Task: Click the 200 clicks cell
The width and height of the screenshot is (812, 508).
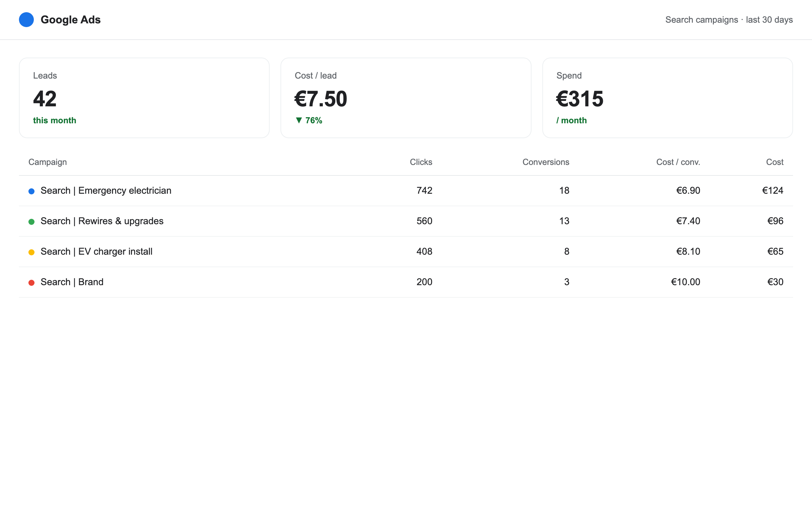Action: (424, 282)
